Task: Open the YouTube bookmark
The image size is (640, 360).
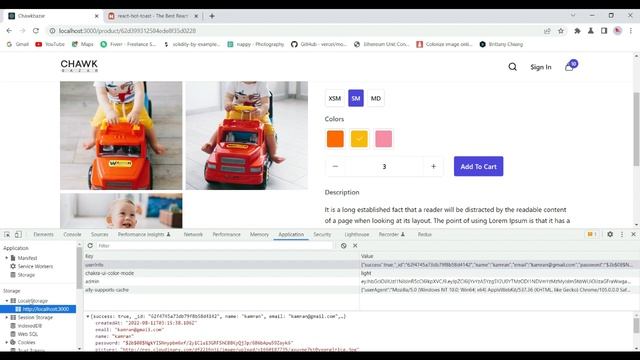Action: coord(50,44)
